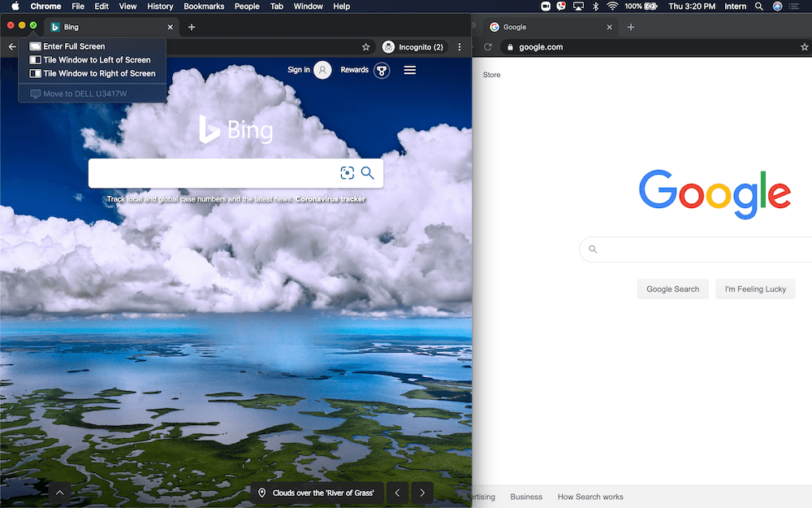Open the Chrome menu in menu bar
Image resolution: width=812 pixels, height=508 pixels.
(45, 7)
